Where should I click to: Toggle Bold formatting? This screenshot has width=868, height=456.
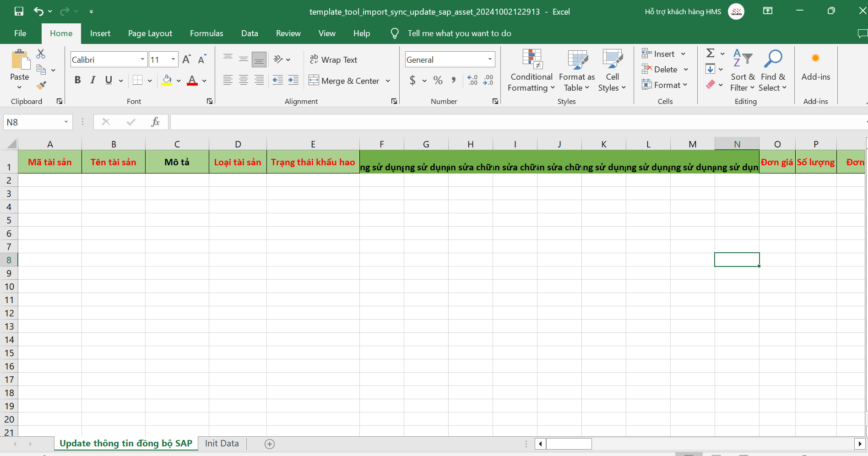77,81
